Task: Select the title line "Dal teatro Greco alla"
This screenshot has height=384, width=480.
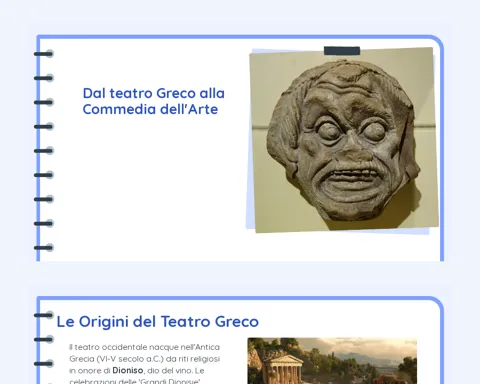Action: pos(154,93)
